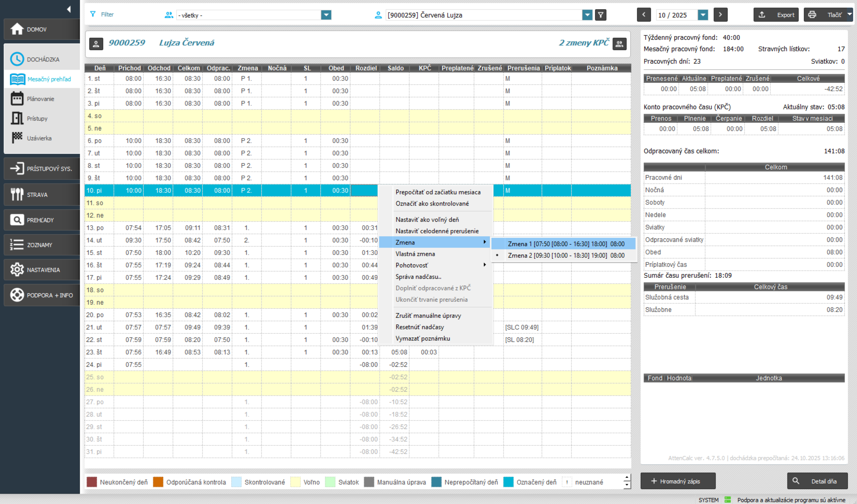This screenshot has width=857, height=504.
Task: Open the employee selection dropdown arrow
Action: (587, 15)
